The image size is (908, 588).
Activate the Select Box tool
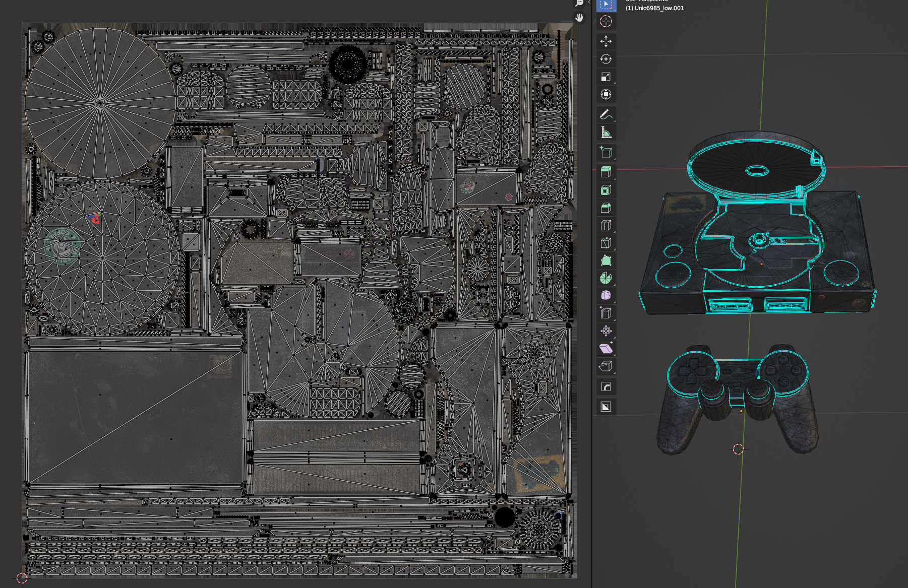tap(606, 5)
